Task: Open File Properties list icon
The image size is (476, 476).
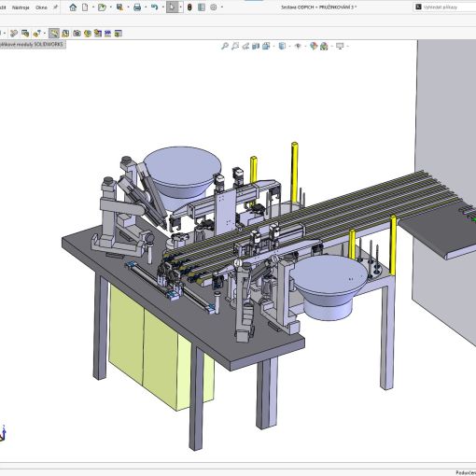Action: tap(202, 7)
